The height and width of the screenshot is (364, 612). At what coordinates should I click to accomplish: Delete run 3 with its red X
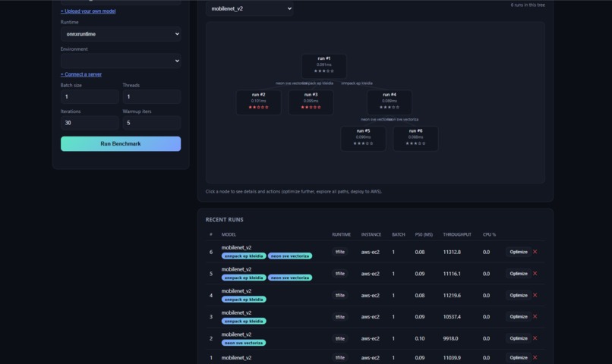click(535, 316)
